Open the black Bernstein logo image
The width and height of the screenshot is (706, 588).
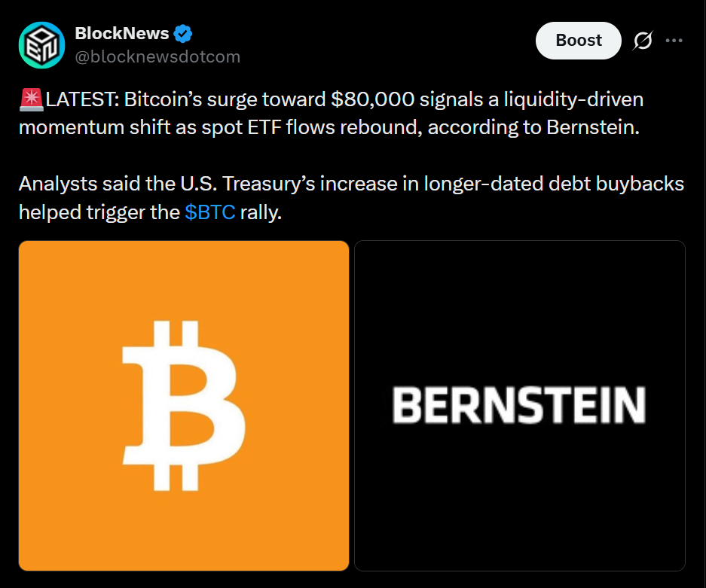click(x=520, y=406)
